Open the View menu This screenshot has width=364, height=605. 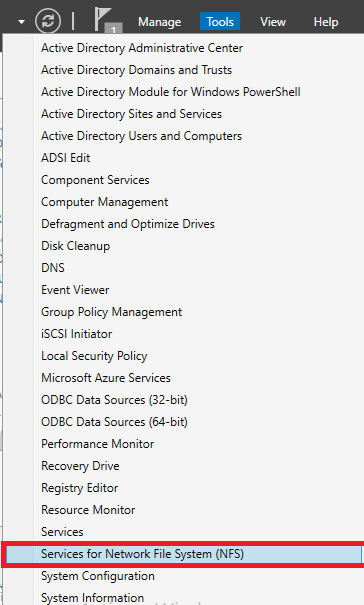(273, 22)
